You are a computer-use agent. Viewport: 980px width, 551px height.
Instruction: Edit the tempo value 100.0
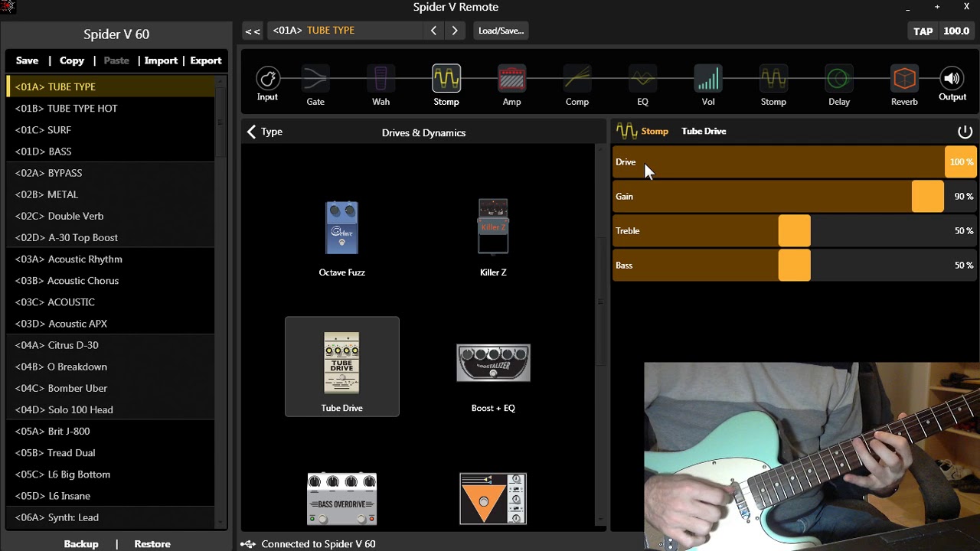956,31
